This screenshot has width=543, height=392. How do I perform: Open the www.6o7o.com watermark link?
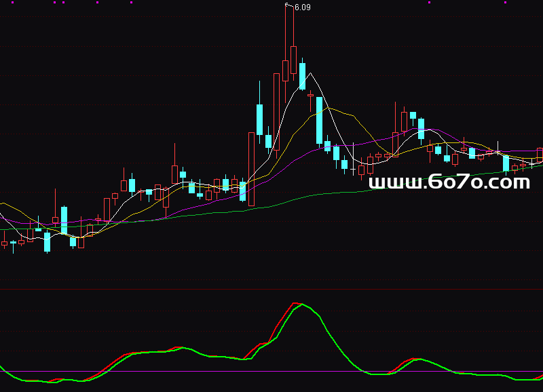point(449,182)
